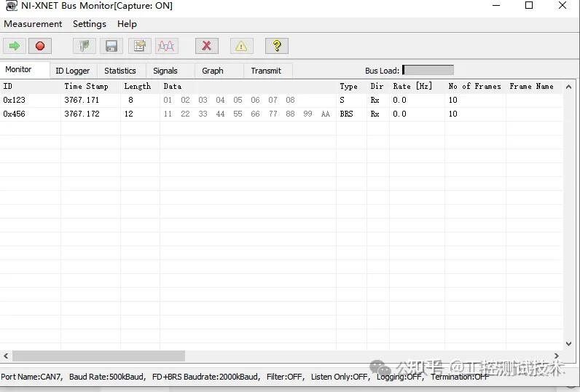Click horizontal scrollbar right arrow
Viewport: 580px width, 392px height.
[x=557, y=356]
